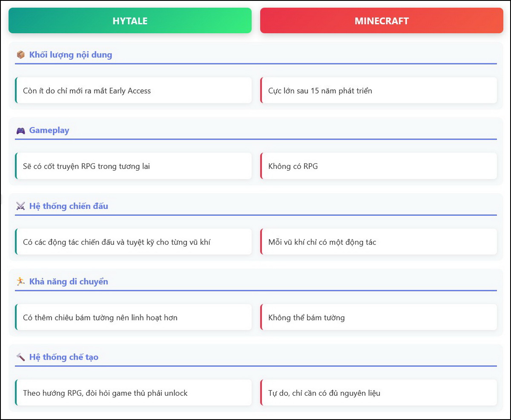Viewport: 511px width, 420px height.
Task: Click the 15 năm phát triển card
Action: click(x=379, y=91)
